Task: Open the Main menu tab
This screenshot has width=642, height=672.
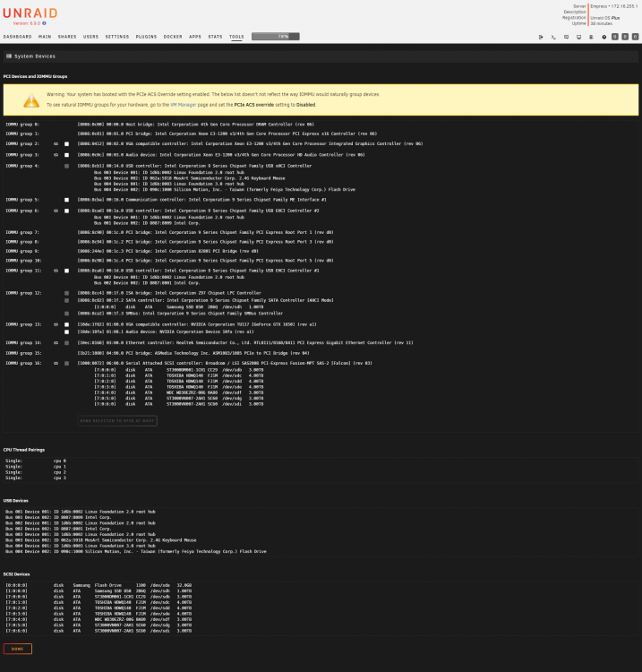Action: pyautogui.click(x=45, y=37)
